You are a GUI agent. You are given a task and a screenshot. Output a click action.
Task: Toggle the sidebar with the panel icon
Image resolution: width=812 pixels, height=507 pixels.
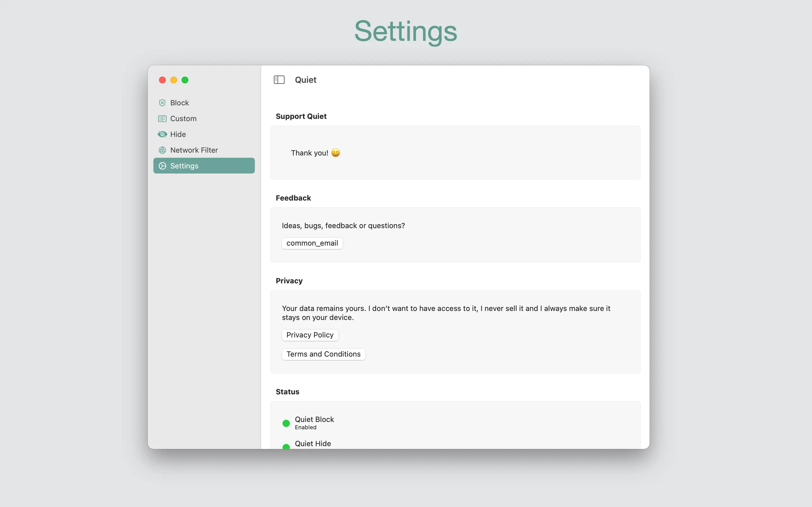[279, 80]
